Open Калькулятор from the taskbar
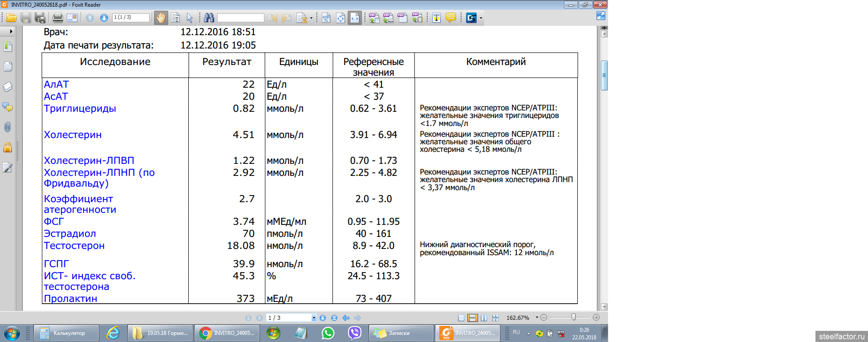Screen dimensions: 868x342 [x=65, y=333]
